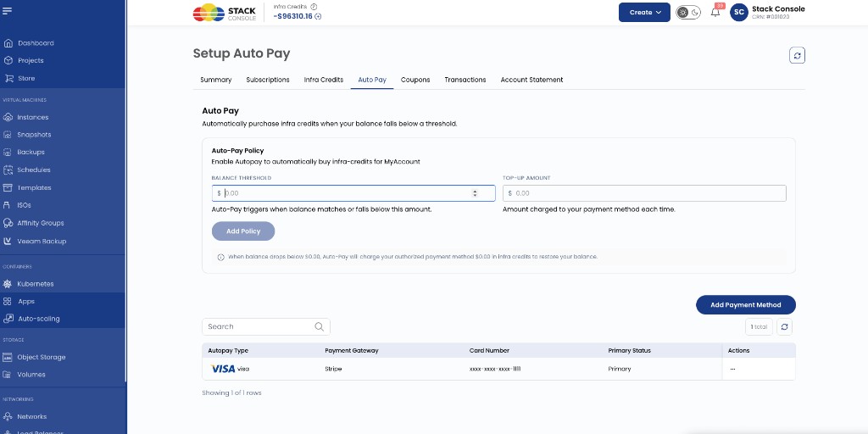Open the Create dropdown

[644, 12]
